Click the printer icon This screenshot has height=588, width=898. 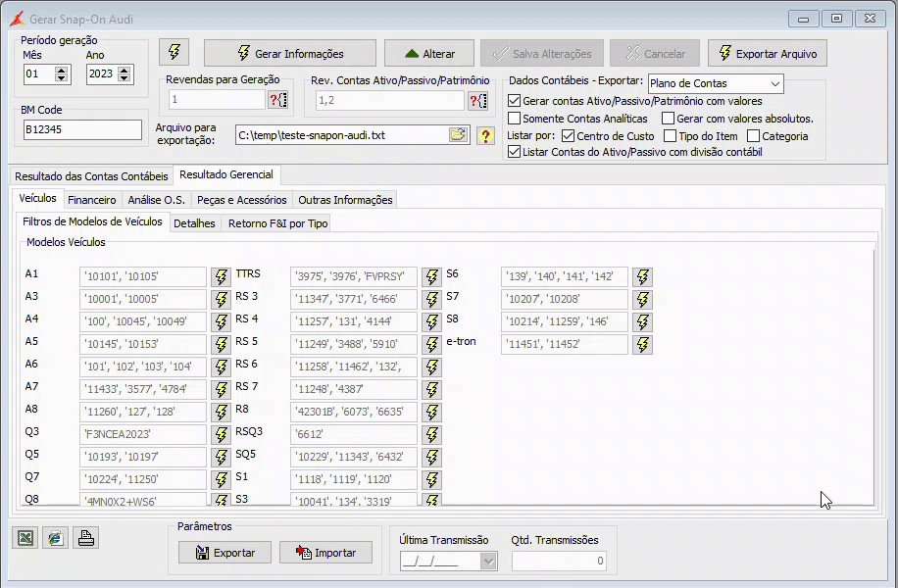point(86,538)
